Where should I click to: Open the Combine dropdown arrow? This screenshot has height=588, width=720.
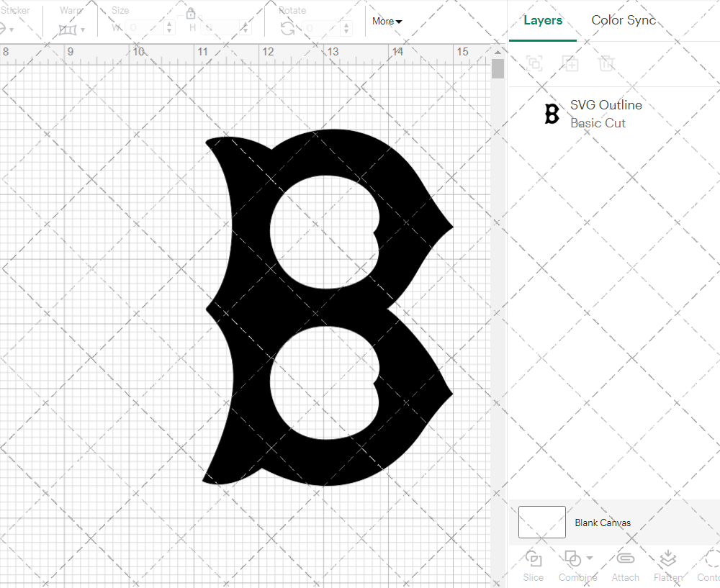[x=588, y=558]
